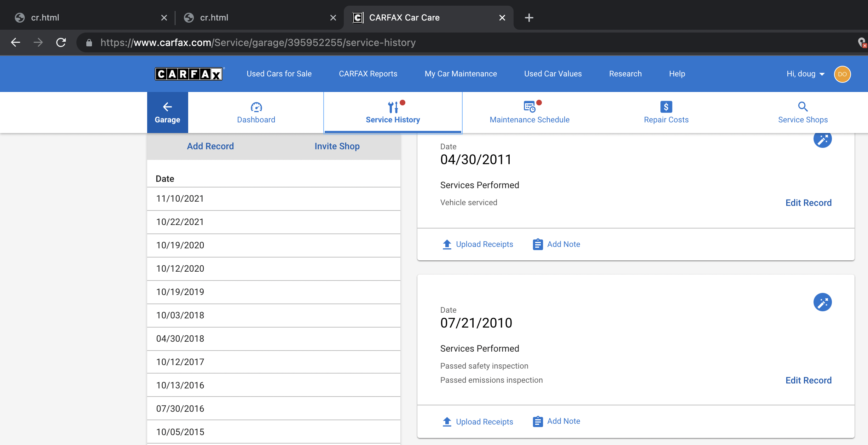
Task: Switch to the Service History tab
Action: [x=393, y=112]
